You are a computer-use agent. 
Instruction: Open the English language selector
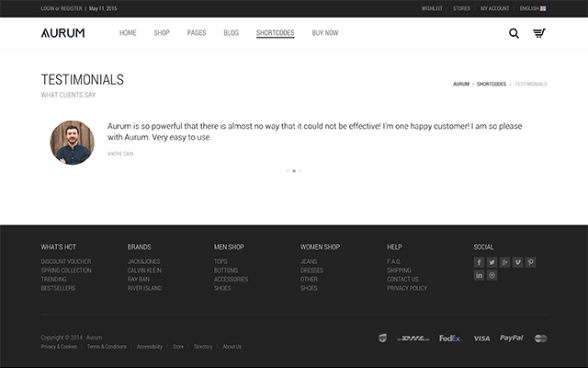click(533, 8)
